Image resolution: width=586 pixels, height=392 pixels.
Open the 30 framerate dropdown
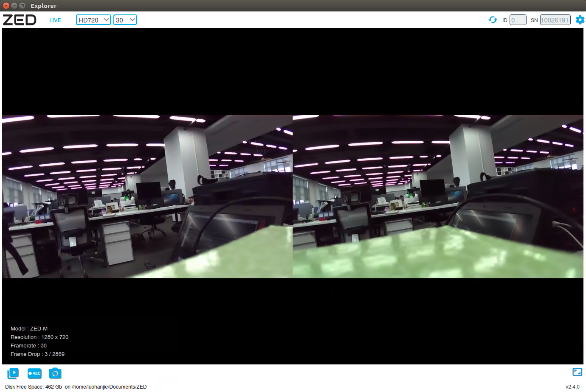(125, 20)
